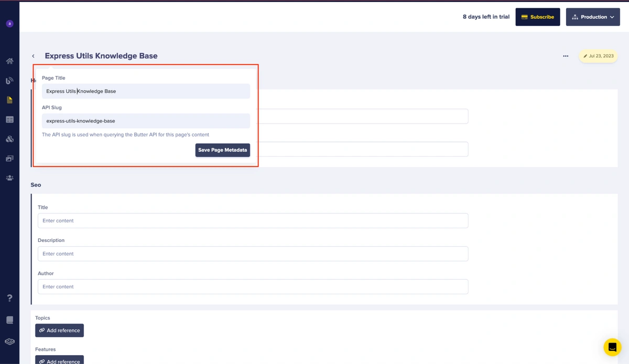Select the Pages icon in sidebar
Viewport: 629px width, 364px height.
coord(9,100)
